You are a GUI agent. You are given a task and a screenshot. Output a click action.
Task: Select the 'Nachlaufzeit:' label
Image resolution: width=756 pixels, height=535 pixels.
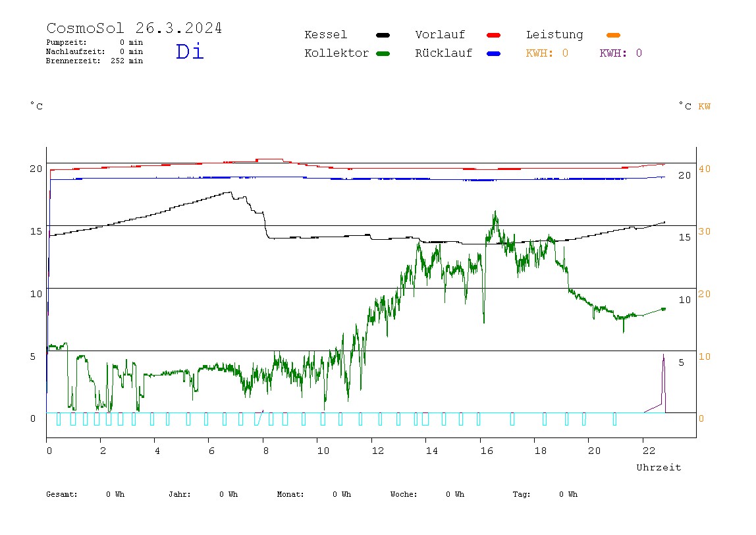[x=76, y=51]
